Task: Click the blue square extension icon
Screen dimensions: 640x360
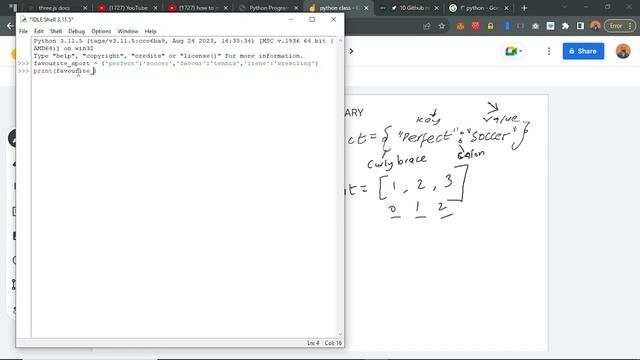Action: click(x=551, y=26)
